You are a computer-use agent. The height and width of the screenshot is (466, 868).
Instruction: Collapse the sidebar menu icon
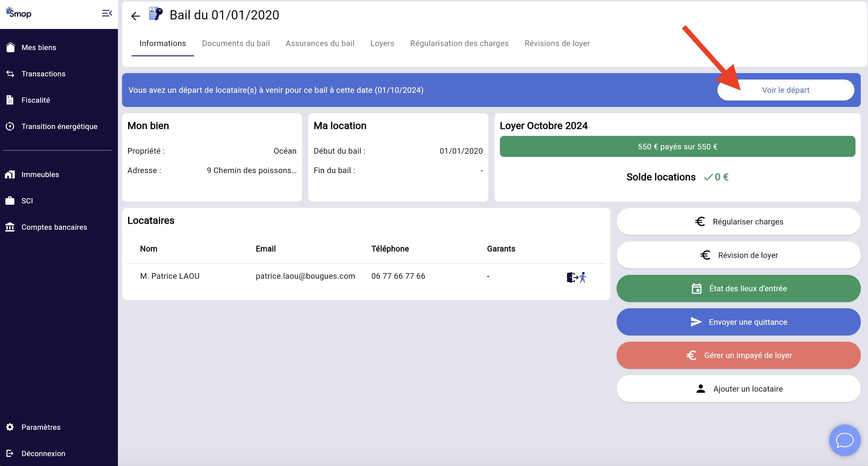[107, 13]
